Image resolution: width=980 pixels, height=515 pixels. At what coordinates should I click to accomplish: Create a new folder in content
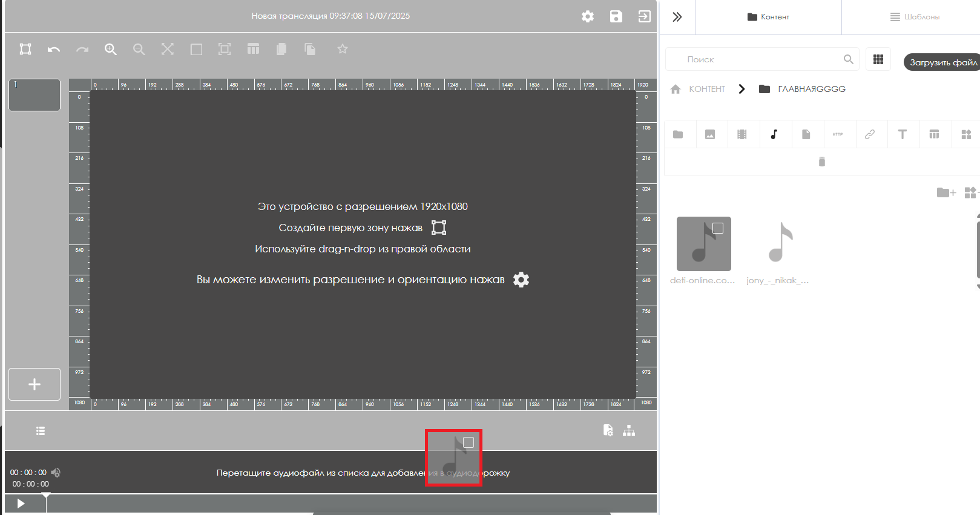(x=945, y=192)
